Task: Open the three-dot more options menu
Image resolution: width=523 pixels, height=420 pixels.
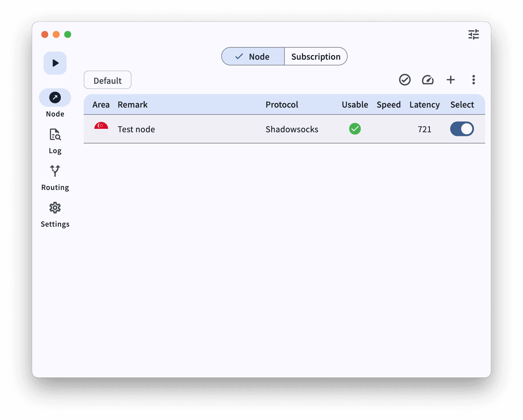Action: (x=473, y=80)
